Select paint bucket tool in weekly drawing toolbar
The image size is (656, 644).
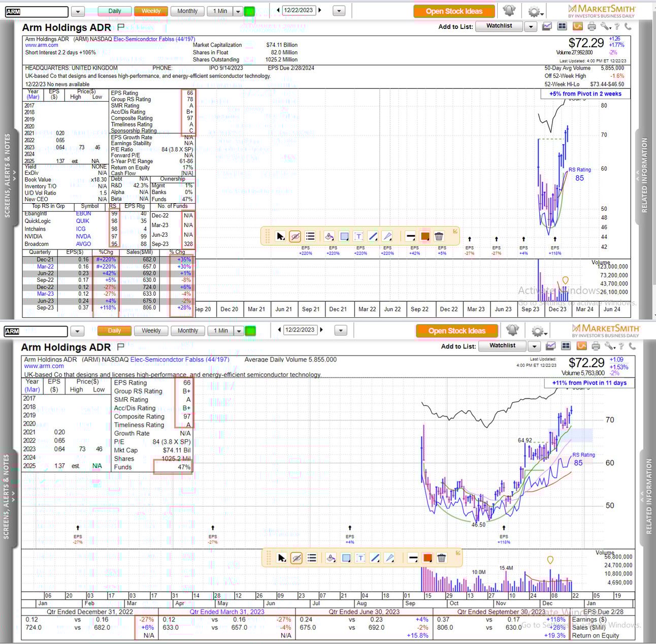(329, 236)
